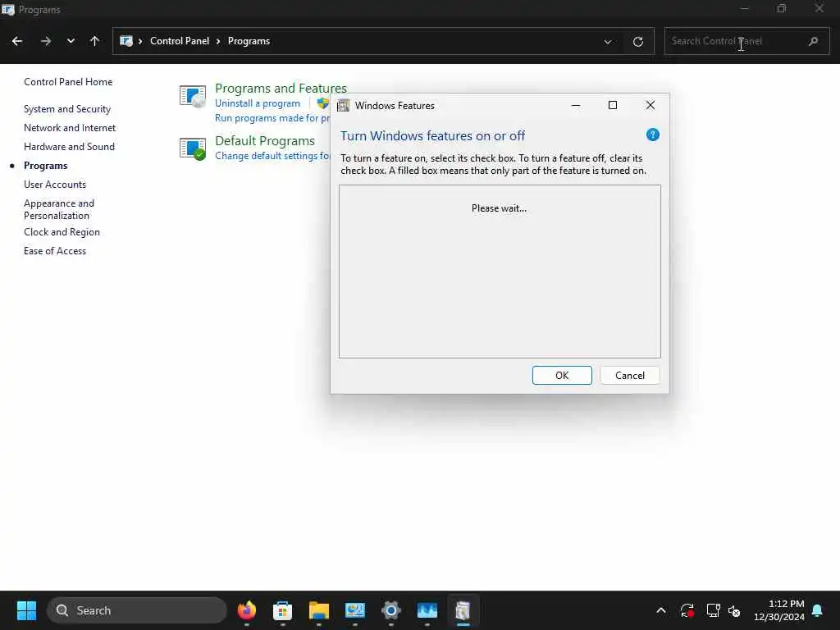Screen dimensions: 840x630
Task: Click the Windows Features taskbar icon
Action: point(463,610)
